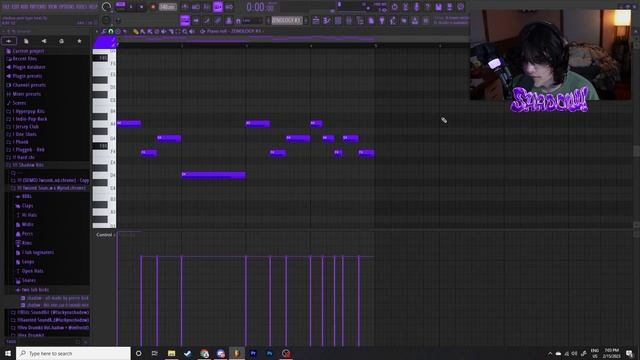Open the Windows notification center icon
The width and height of the screenshot is (640, 360).
click(630, 353)
